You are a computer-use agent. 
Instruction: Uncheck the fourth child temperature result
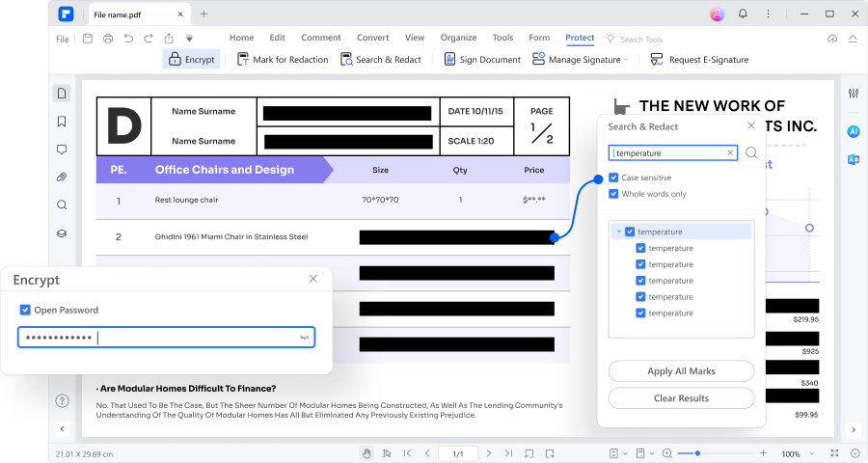(x=640, y=297)
